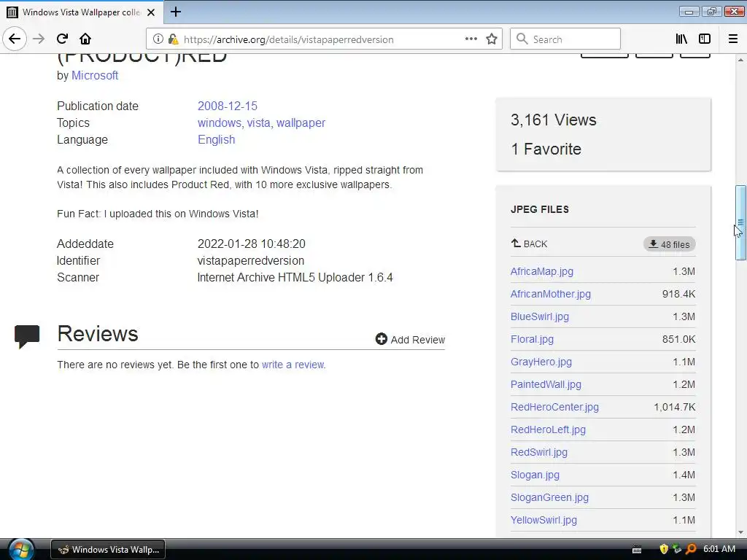
Task: Open AfricanMother.jpg file link
Action: 550,294
